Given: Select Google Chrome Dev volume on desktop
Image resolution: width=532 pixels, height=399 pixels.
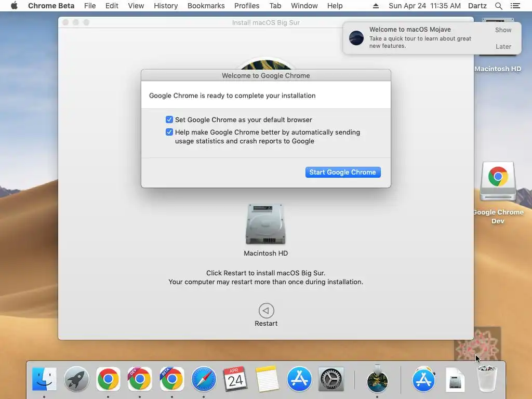Looking at the screenshot, I should (x=498, y=182).
